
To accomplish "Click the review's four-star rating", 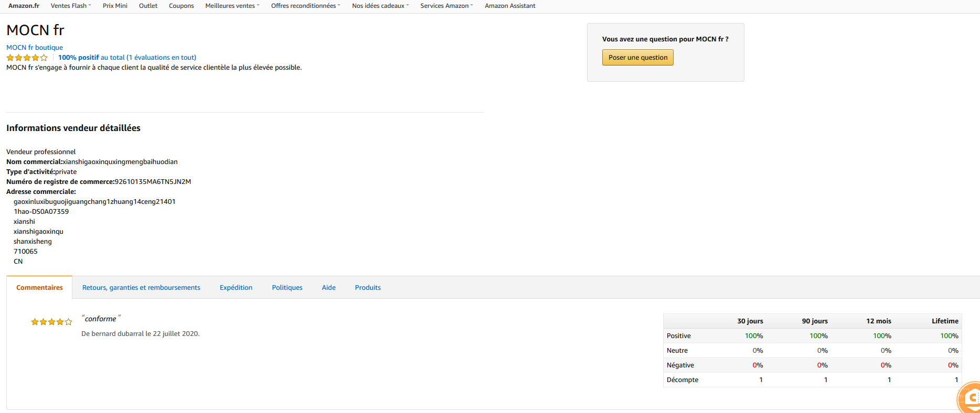I will point(51,322).
